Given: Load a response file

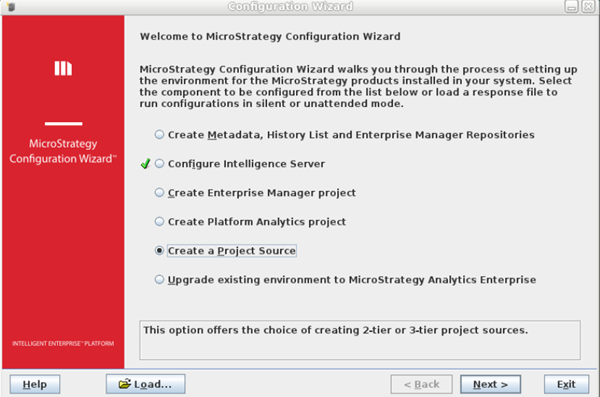Looking at the screenshot, I should coord(145,384).
